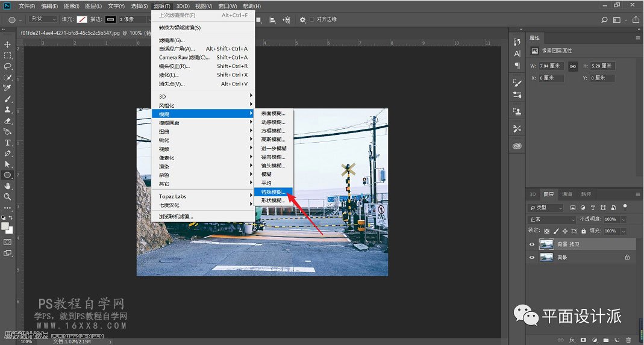Open the 填充 fill dropdown arrow
Viewport: 644px width, 345px height.
coord(624,231)
